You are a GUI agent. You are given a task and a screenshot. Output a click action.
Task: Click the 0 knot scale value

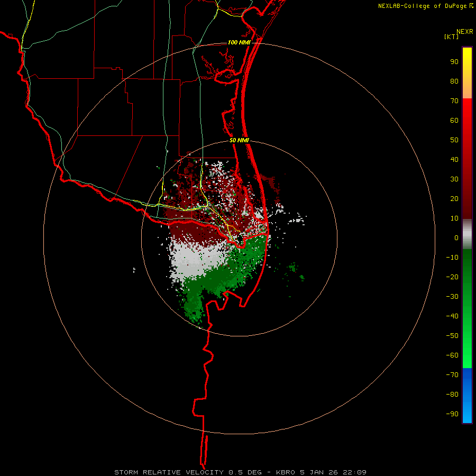456,238
